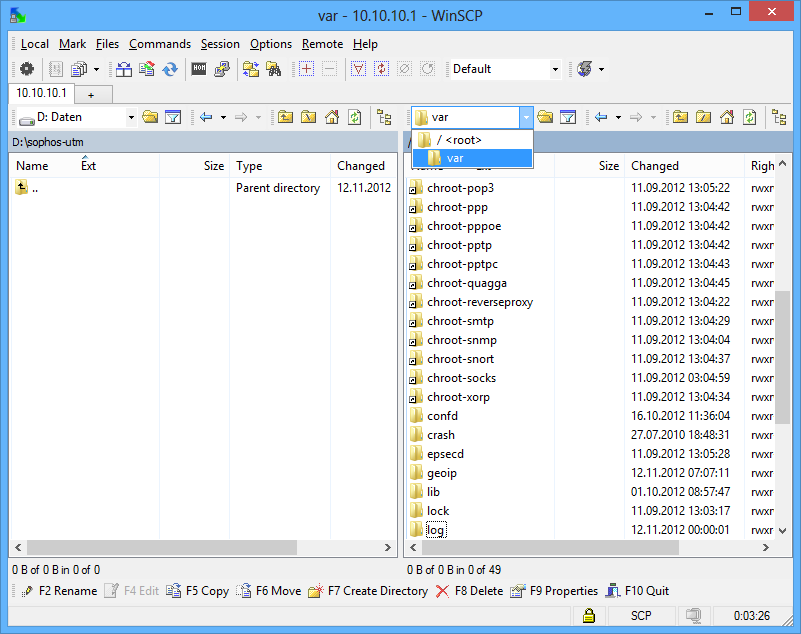
Task: Open the Local menu
Action: (35, 44)
